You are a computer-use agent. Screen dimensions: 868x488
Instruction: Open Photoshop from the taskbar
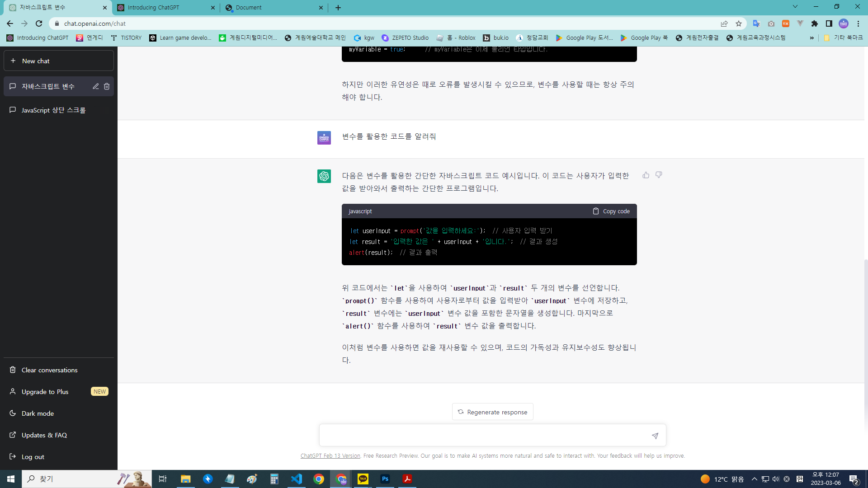[x=385, y=479]
